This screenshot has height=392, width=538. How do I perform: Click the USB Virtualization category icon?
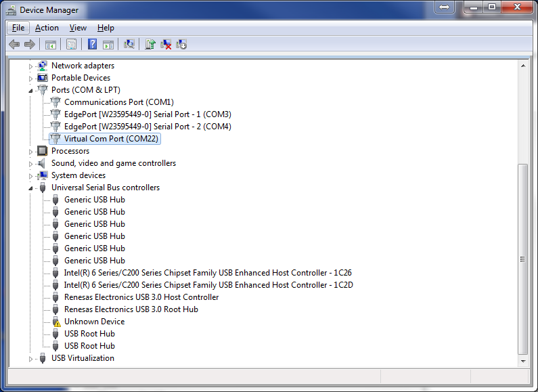(x=43, y=358)
